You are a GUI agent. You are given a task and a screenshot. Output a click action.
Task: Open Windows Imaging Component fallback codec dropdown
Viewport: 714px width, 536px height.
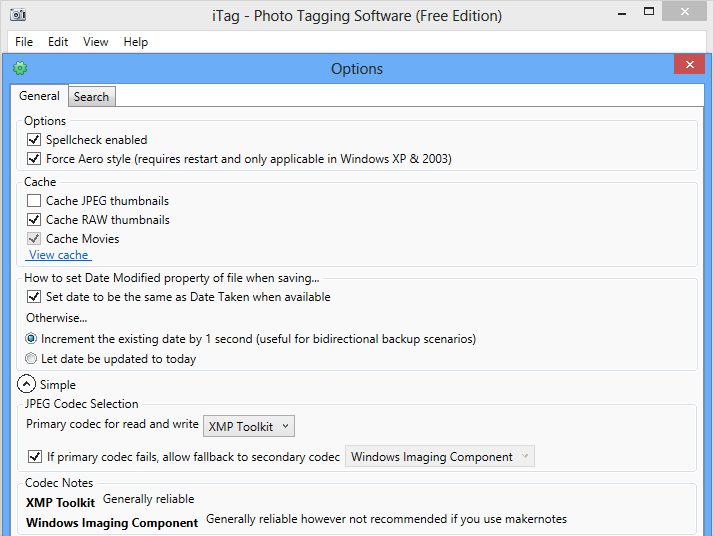440,457
